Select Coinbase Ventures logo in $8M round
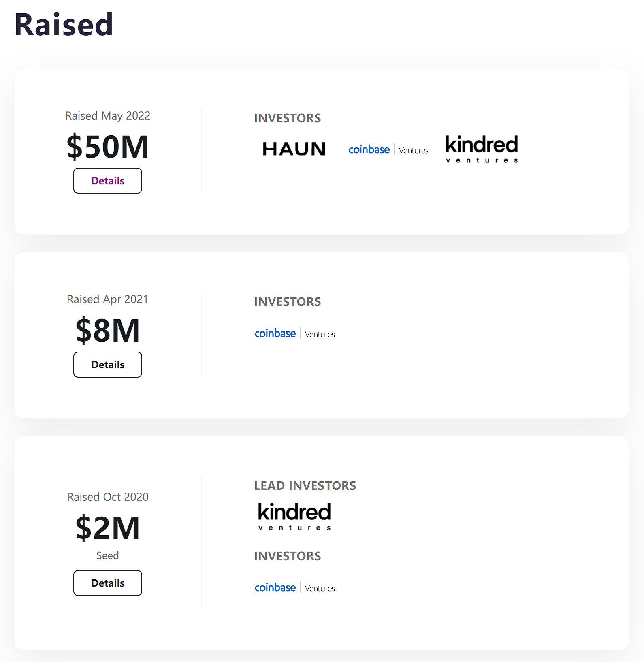Image resolution: width=644 pixels, height=662 pixels. [294, 333]
